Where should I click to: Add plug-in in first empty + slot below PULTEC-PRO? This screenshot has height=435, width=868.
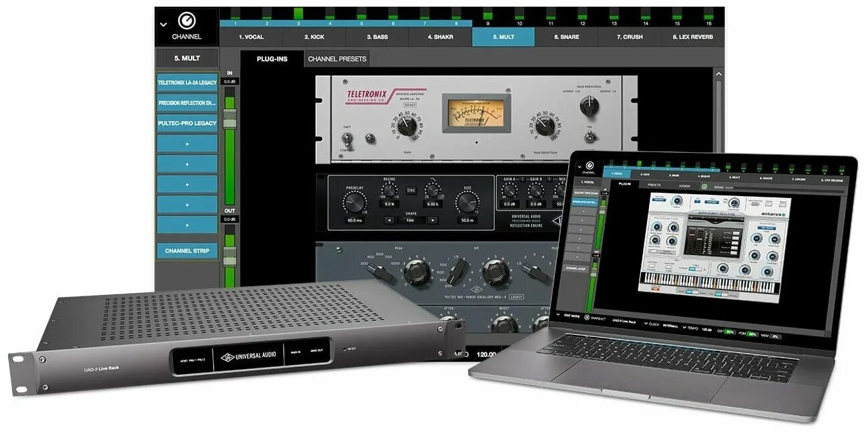click(187, 143)
